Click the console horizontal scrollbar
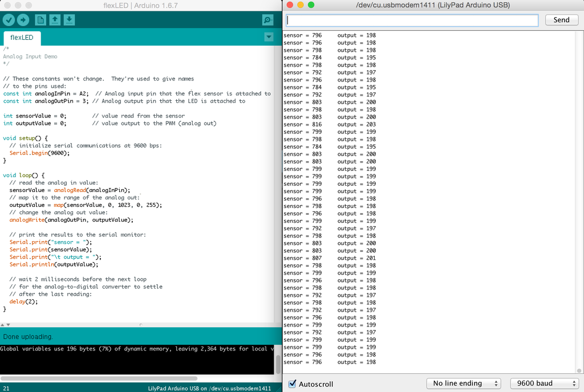584x392 pixels. tap(99, 378)
